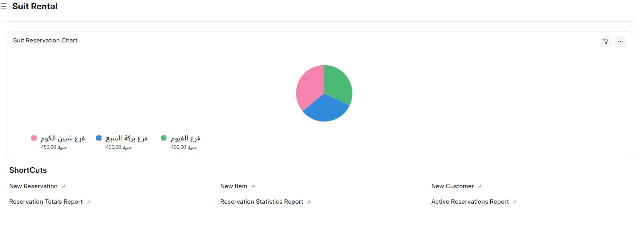Open the New Customer shortcut

pyautogui.click(x=452, y=186)
